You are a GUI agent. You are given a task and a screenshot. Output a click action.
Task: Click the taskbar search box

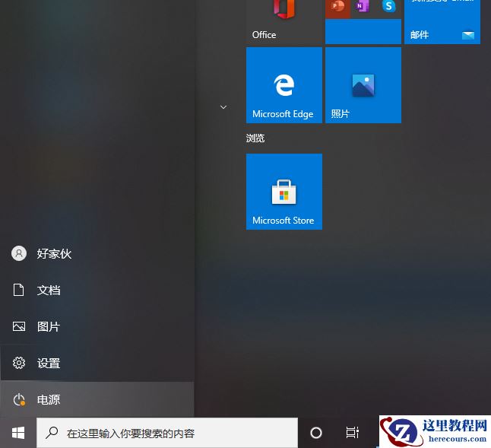pyautogui.click(x=167, y=433)
